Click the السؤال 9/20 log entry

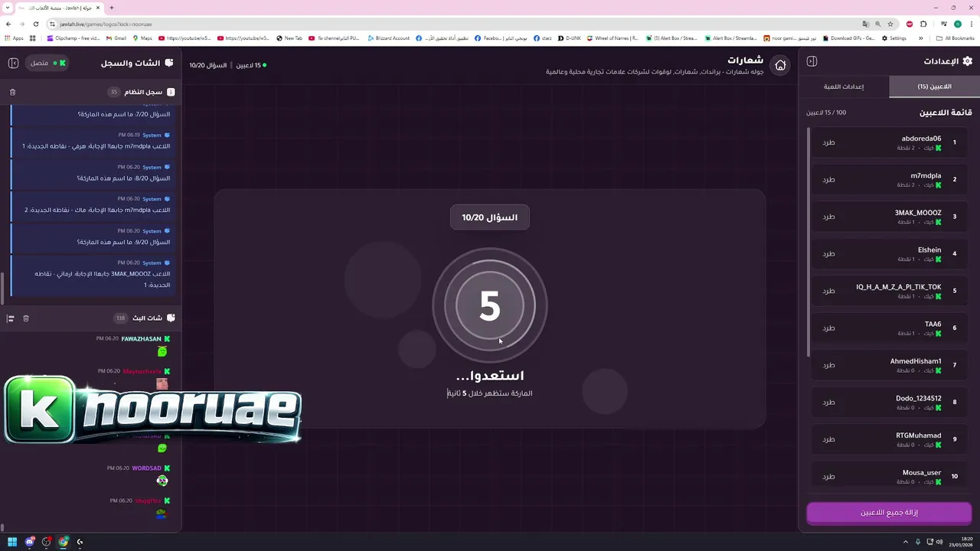[x=93, y=236]
